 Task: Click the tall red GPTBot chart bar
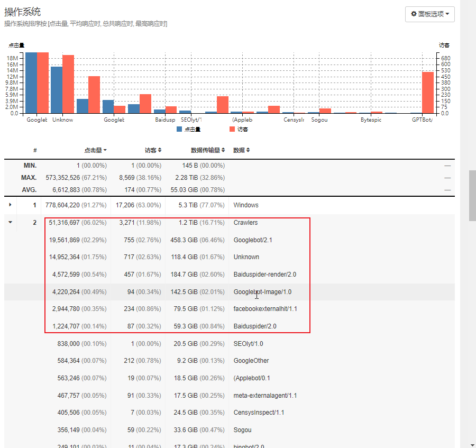[x=427, y=93]
